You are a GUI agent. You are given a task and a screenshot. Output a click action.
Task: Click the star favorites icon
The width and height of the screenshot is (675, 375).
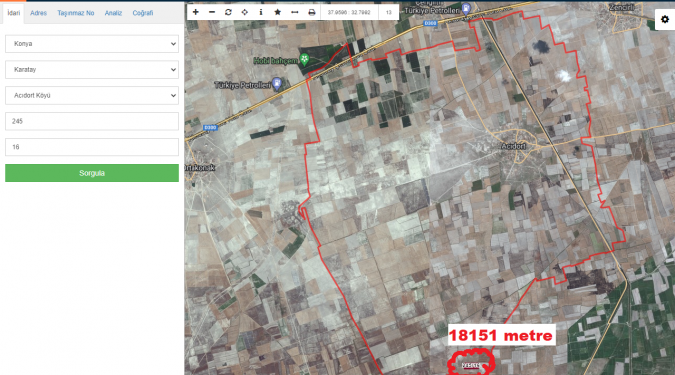coord(278,12)
